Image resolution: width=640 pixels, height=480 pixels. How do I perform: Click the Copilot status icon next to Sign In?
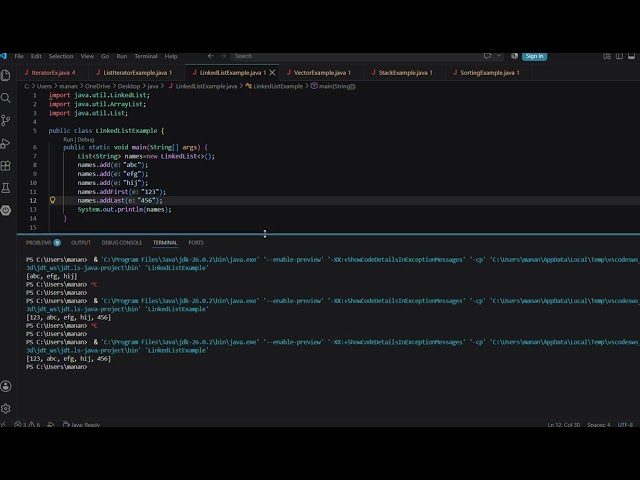click(x=514, y=56)
